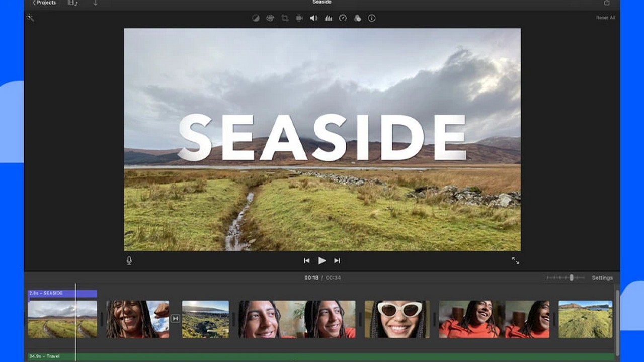Open the volume speaker adjustment
The width and height of the screenshot is (644, 362).
click(314, 18)
